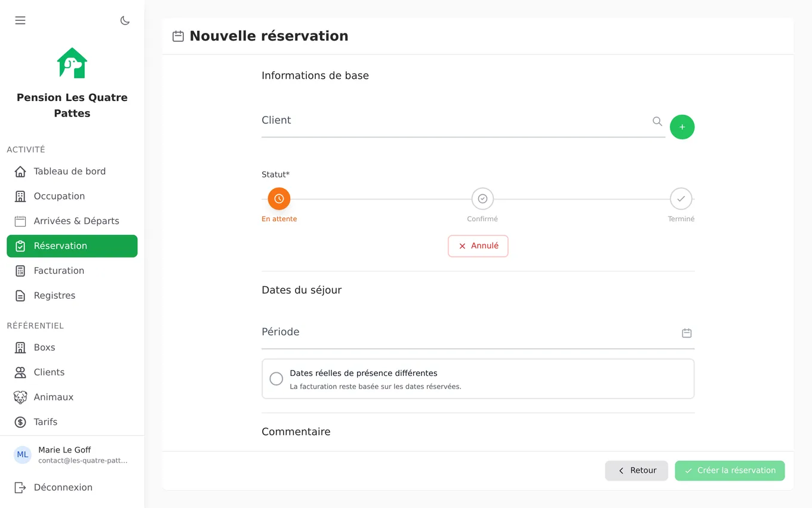
Task: Click the Occupation building icon
Action: point(20,196)
